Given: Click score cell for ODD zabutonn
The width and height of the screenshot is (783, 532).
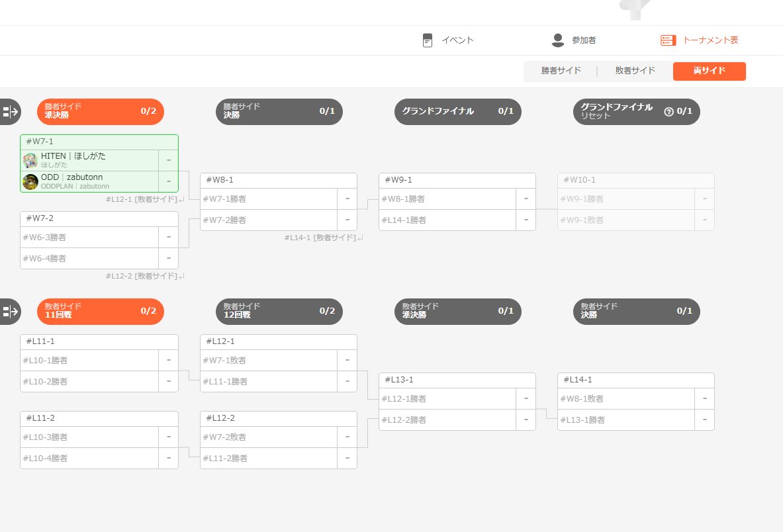Looking at the screenshot, I should click(x=169, y=182).
